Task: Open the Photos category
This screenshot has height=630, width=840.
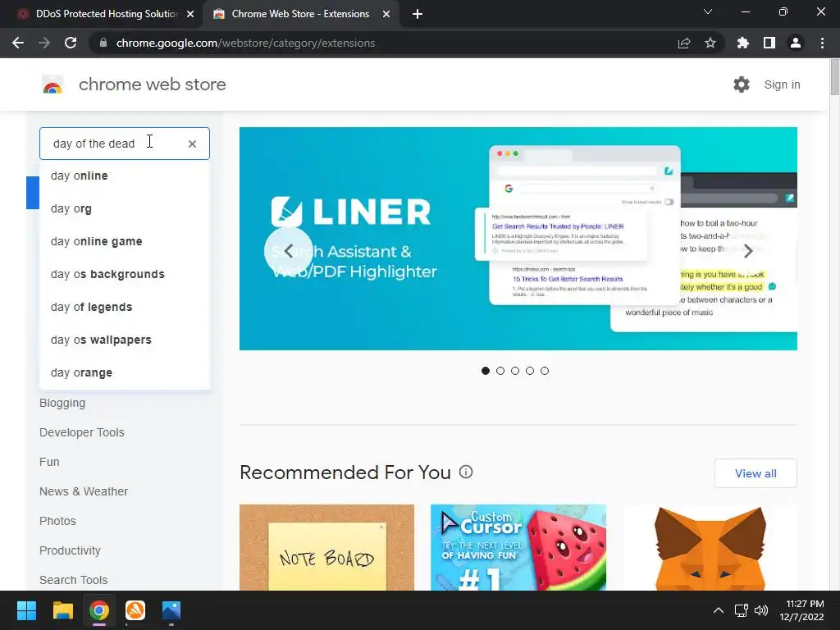Action: point(57,521)
